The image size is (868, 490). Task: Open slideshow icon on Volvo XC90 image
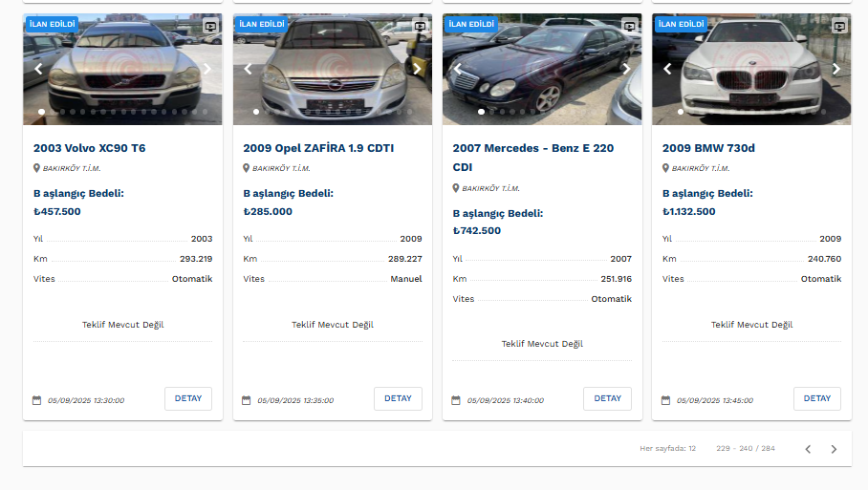pyautogui.click(x=210, y=26)
